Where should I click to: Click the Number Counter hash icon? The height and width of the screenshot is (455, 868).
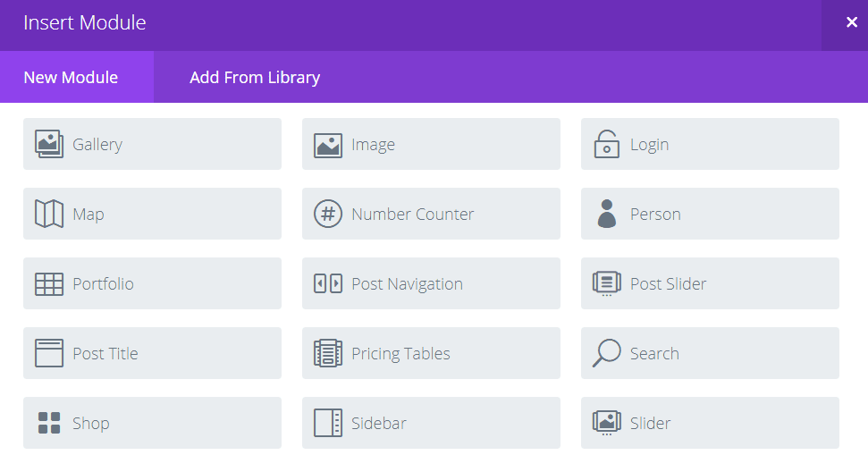[x=328, y=215]
